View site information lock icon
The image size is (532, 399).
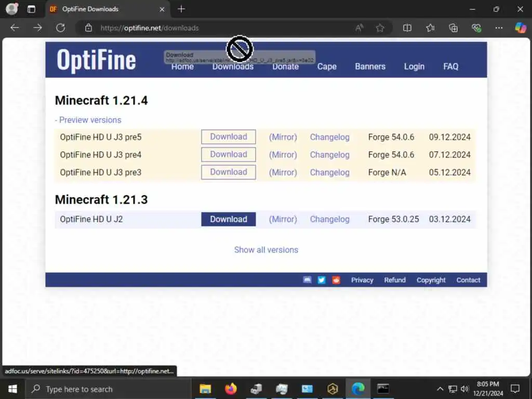(88, 28)
